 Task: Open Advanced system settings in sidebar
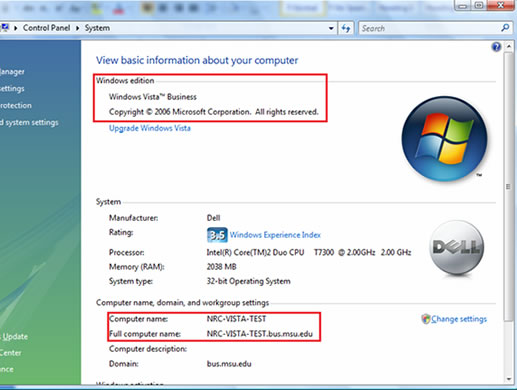(29, 122)
